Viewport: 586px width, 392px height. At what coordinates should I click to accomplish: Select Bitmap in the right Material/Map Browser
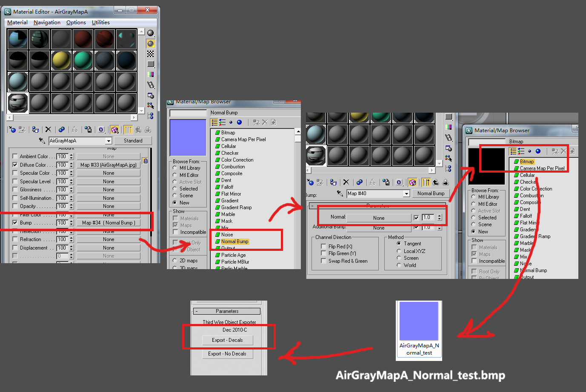527,162
